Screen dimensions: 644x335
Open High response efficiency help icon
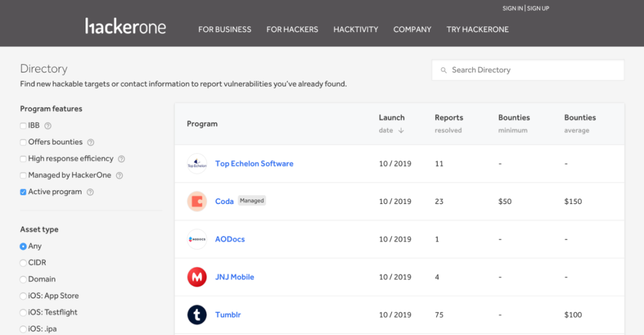(x=121, y=159)
